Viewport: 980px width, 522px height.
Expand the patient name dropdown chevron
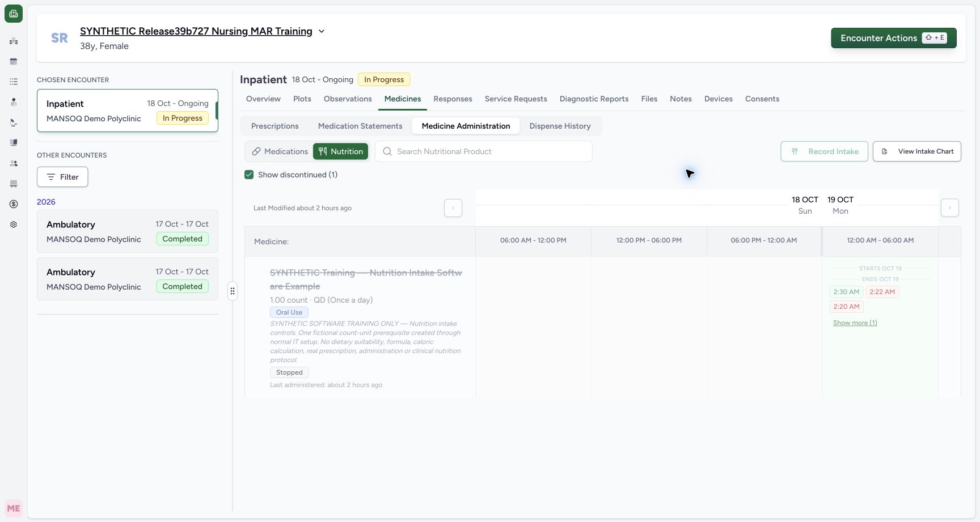point(322,31)
